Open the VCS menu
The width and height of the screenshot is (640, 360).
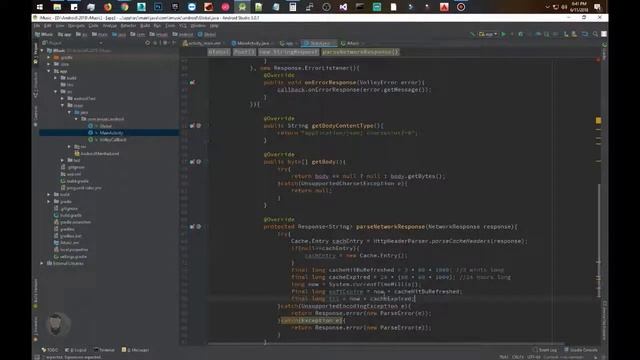[183, 26]
